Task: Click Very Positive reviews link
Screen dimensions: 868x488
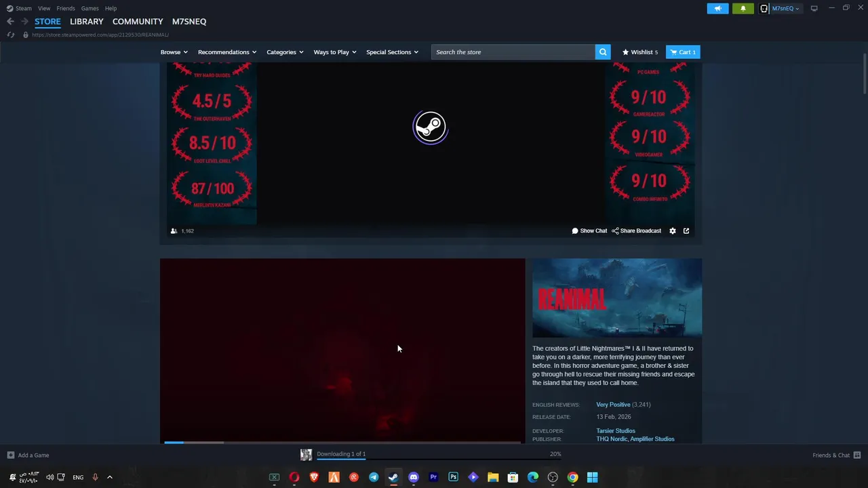Action: (x=613, y=405)
